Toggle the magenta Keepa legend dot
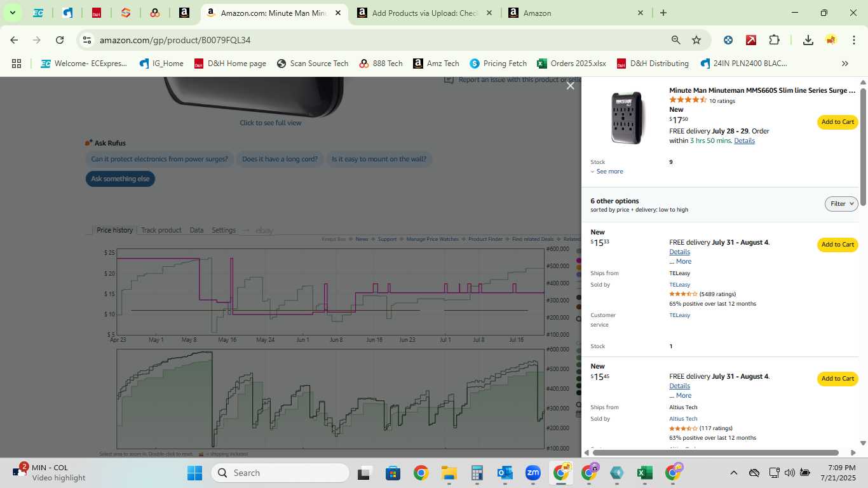868x488 pixels. tap(579, 261)
